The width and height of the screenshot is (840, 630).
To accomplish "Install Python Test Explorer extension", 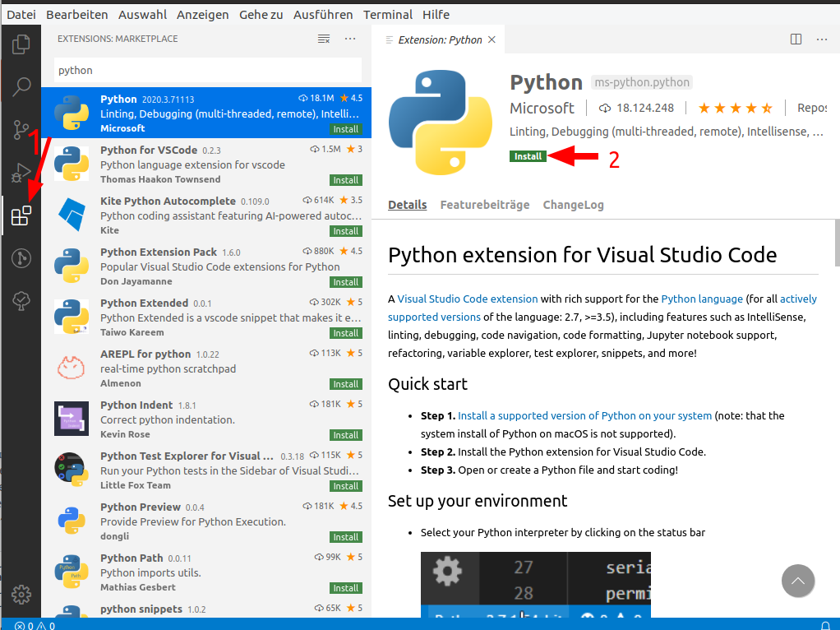I will 345,486.
